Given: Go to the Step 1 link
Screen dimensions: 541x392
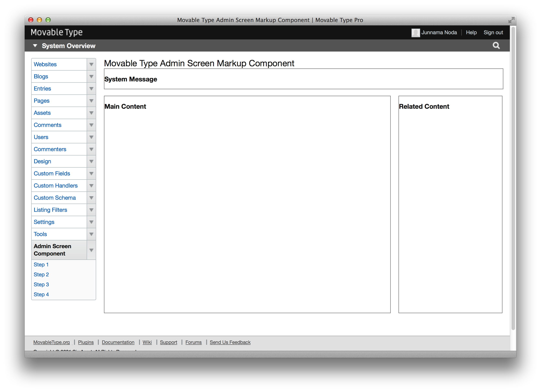Looking at the screenshot, I should (x=41, y=265).
